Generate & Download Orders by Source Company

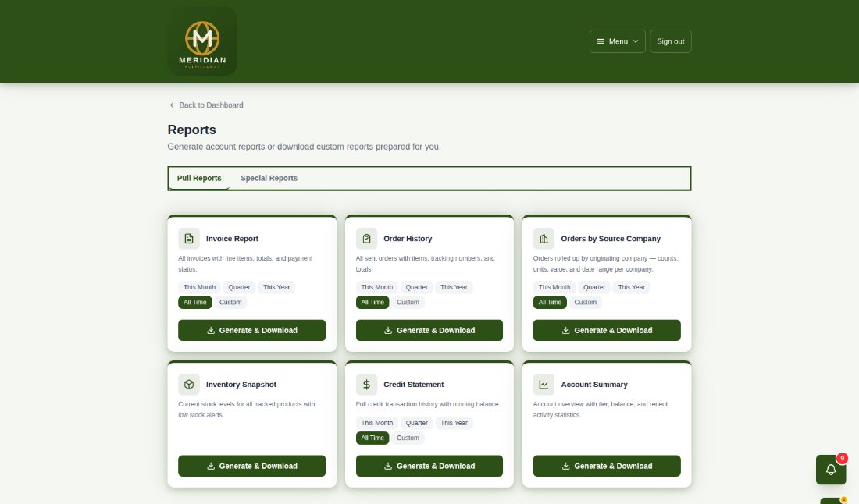(607, 331)
